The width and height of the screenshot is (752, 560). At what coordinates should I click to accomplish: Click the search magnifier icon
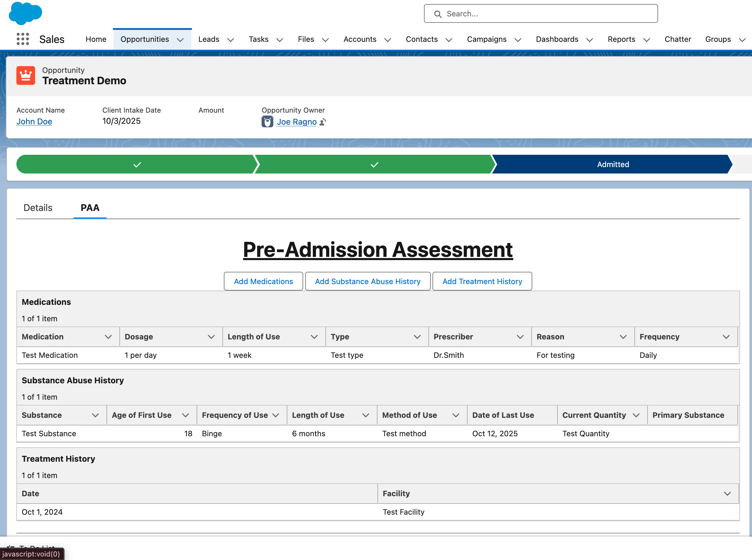coord(438,14)
